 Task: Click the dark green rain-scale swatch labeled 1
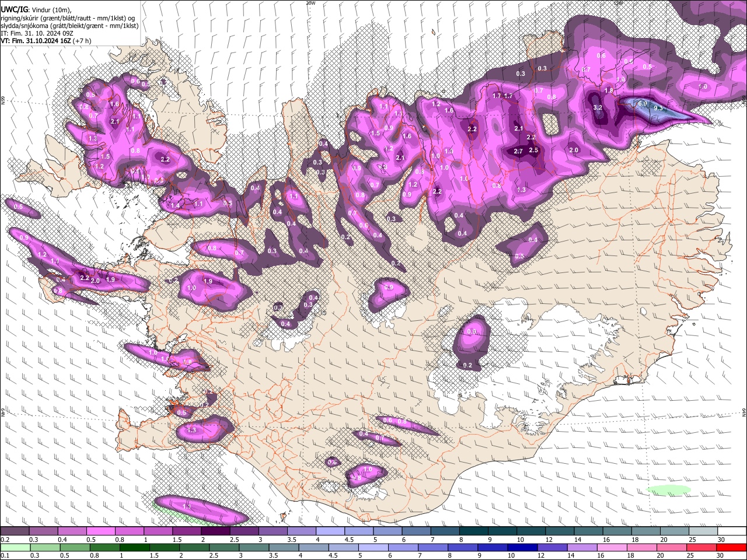click(x=134, y=547)
